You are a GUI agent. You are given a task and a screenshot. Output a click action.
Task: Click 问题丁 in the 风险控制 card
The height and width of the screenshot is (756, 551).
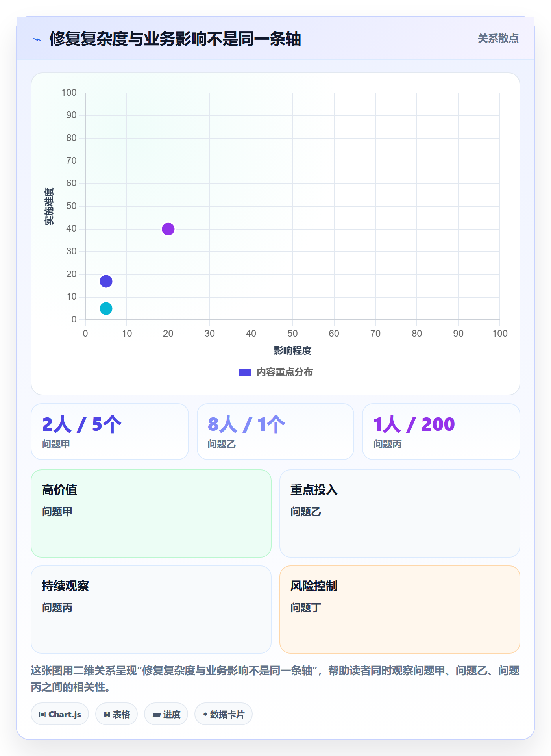tap(306, 608)
